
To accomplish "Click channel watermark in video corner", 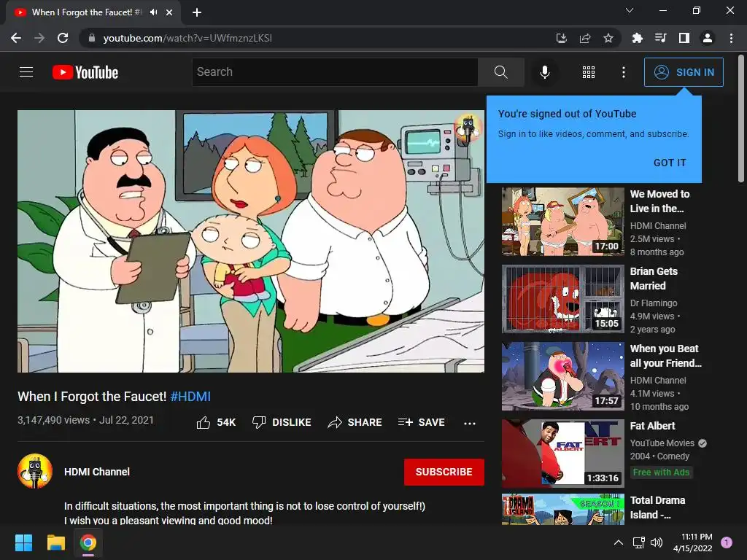I will point(468,128).
